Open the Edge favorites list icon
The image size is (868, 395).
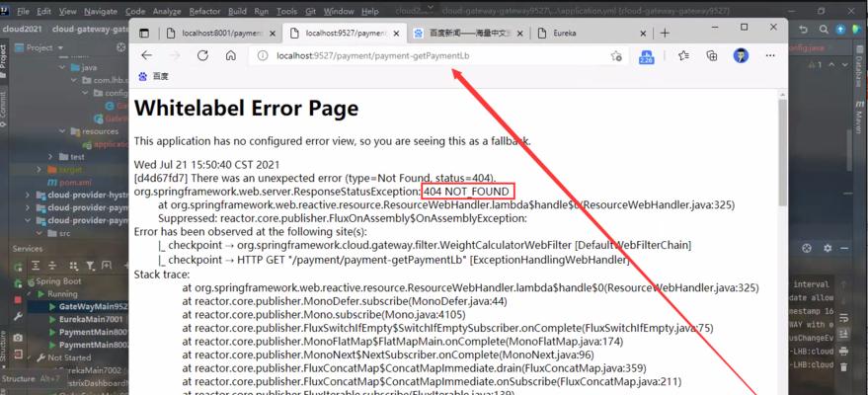tap(683, 55)
